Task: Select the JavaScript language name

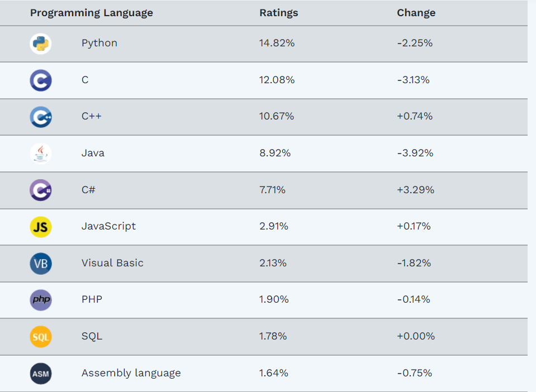Action: click(108, 226)
